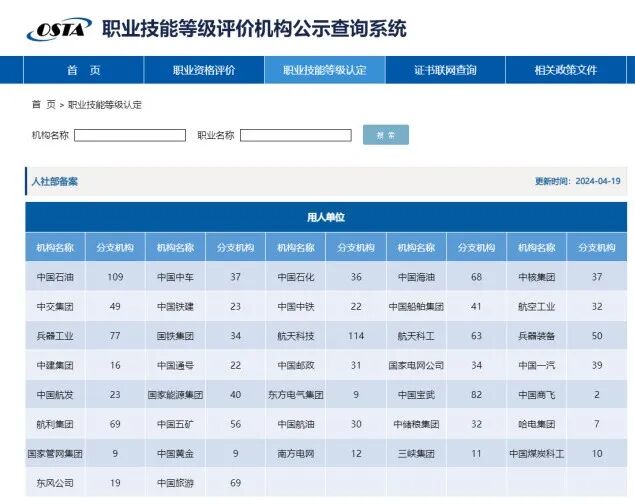The height and width of the screenshot is (504, 635).
Task: Click the 人社部备案 section heading
Action: point(55,181)
